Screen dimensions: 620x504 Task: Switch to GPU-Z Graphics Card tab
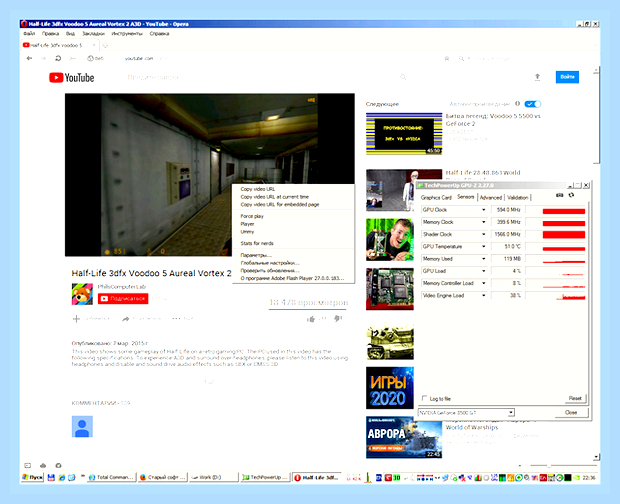pyautogui.click(x=436, y=197)
